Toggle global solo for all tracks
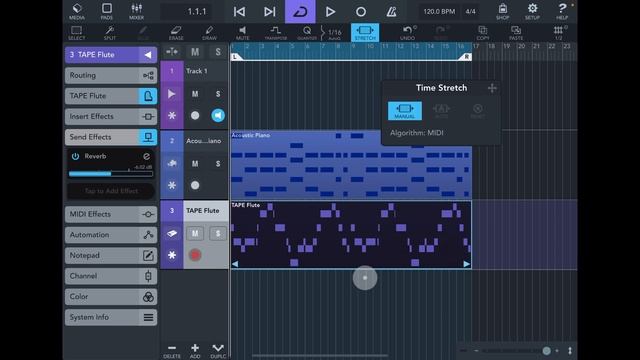640x360 pixels. 218,52
